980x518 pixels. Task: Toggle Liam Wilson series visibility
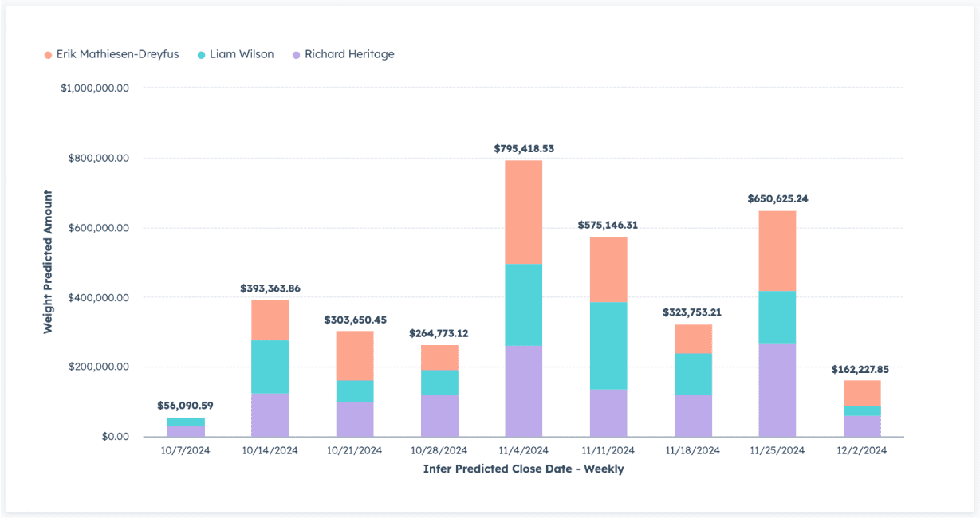click(x=241, y=53)
